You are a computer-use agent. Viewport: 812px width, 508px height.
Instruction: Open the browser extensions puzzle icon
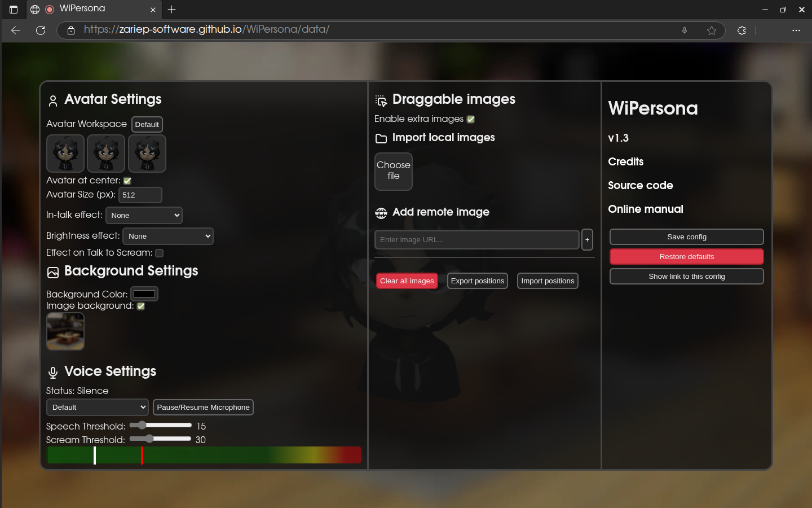pyautogui.click(x=742, y=30)
